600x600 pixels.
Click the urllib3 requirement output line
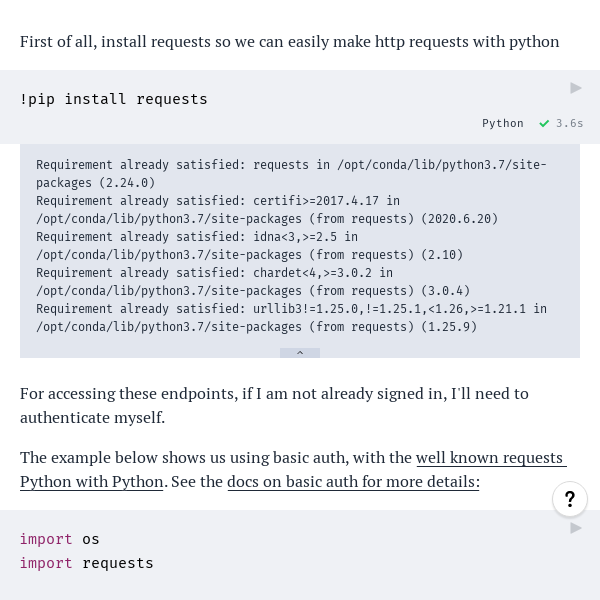point(292,318)
